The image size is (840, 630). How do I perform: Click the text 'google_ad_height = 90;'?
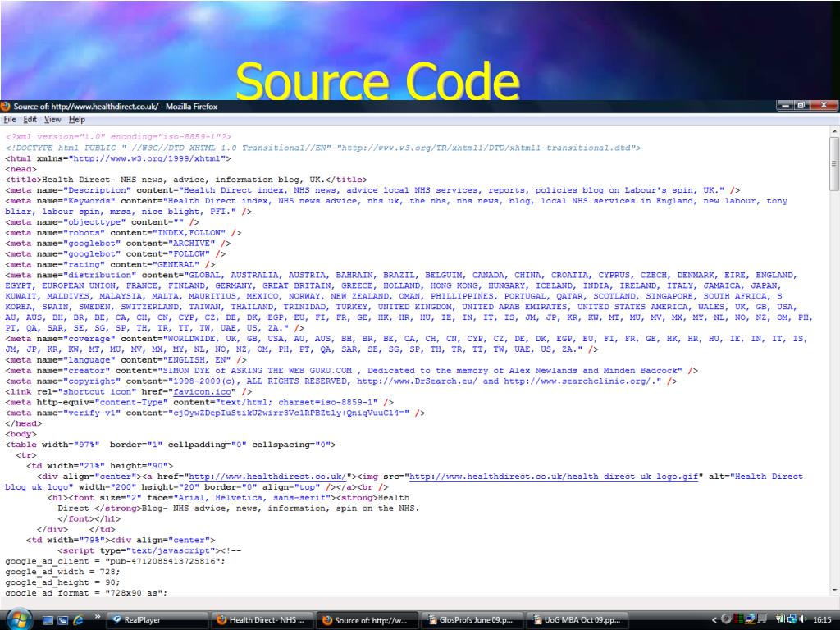tap(62, 582)
